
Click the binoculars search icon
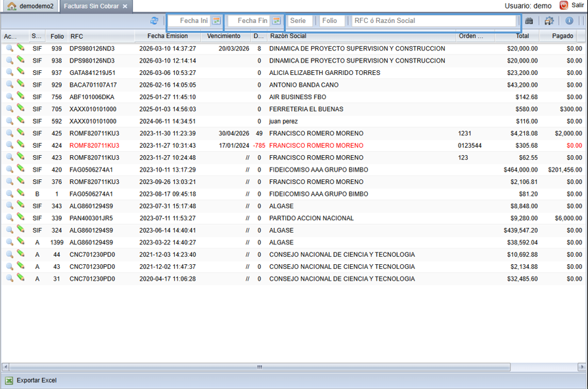(529, 21)
